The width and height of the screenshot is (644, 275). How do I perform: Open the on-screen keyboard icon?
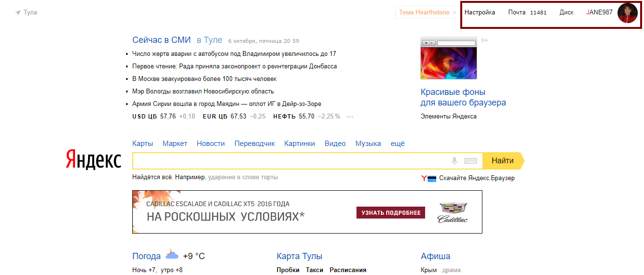470,161
